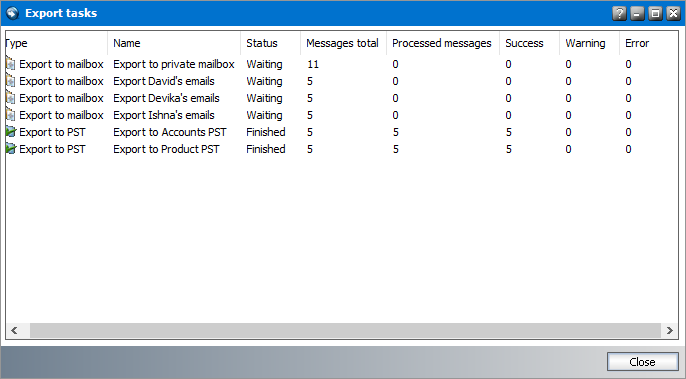
Task: Click the Close button
Action: coord(642,362)
